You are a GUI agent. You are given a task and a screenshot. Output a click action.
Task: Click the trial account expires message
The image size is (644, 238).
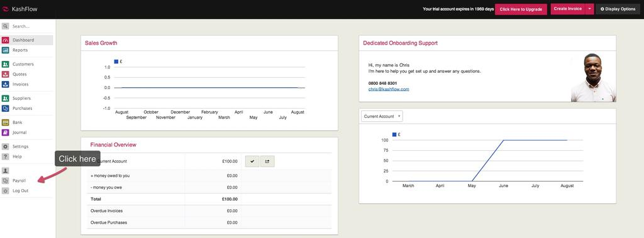coord(458,9)
